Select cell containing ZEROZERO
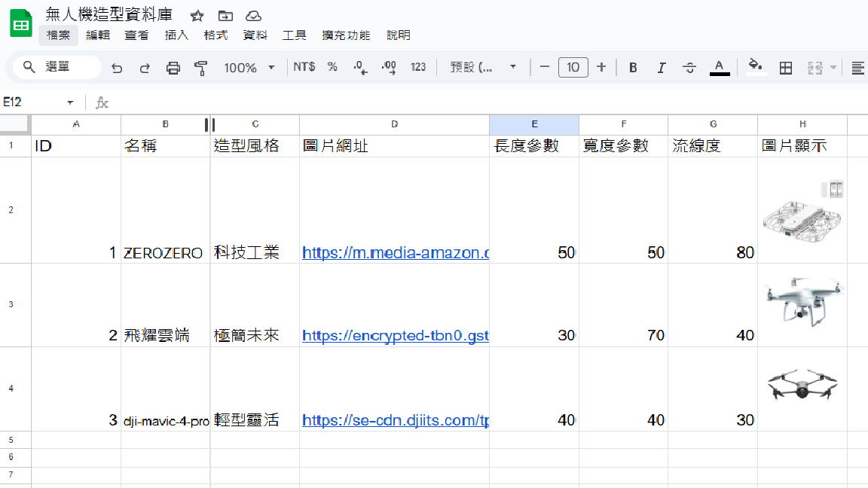This screenshot has width=868, height=488. (166, 210)
